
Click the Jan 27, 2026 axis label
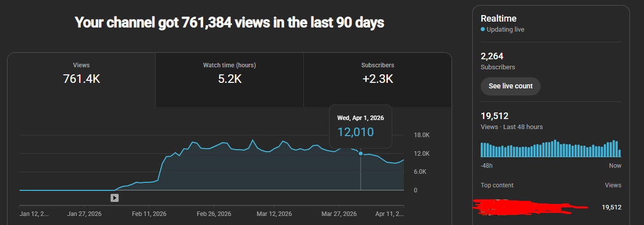click(84, 213)
